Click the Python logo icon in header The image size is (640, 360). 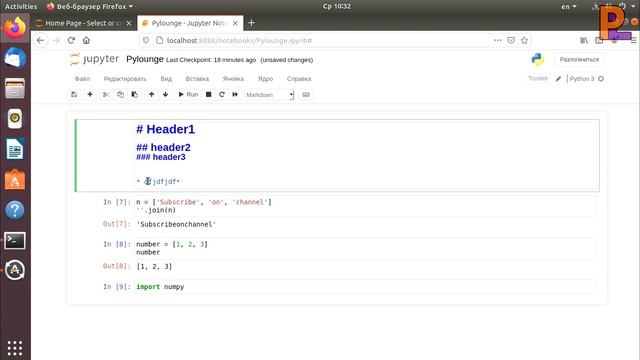[538, 60]
